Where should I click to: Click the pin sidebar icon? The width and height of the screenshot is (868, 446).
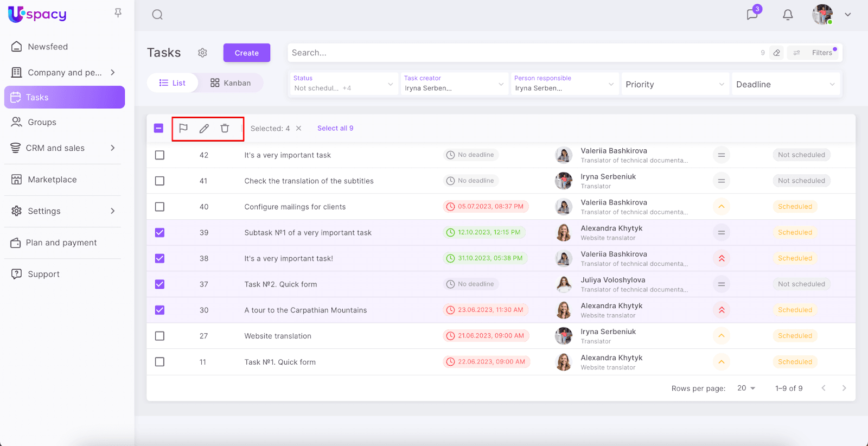pyautogui.click(x=118, y=13)
